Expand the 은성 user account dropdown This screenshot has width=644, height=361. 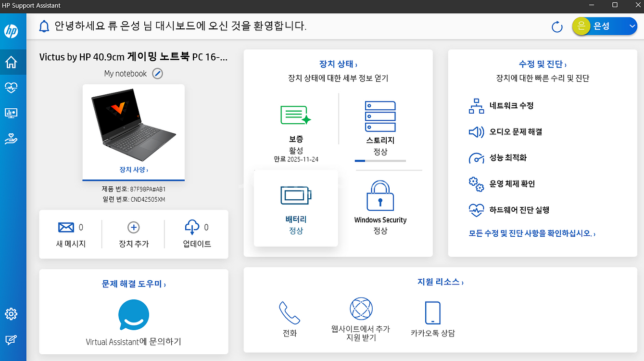pyautogui.click(x=632, y=26)
